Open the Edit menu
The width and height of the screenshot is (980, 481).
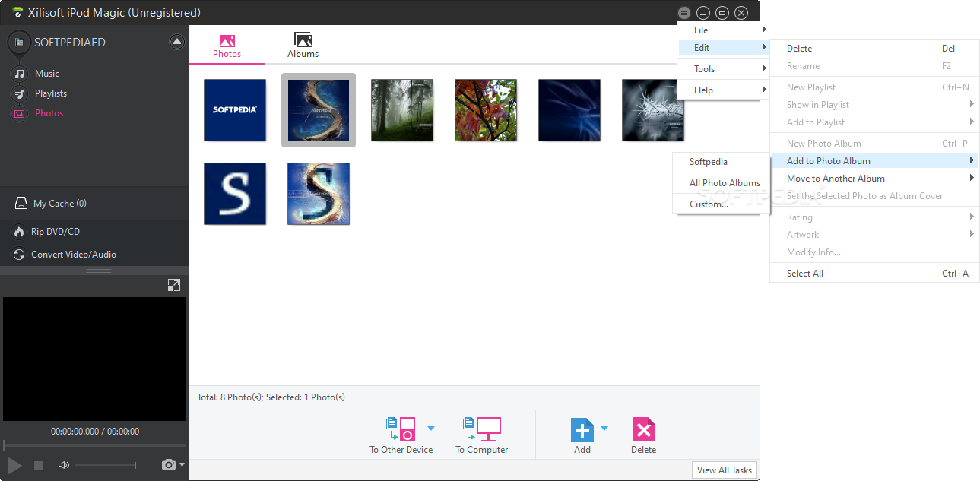tap(725, 48)
